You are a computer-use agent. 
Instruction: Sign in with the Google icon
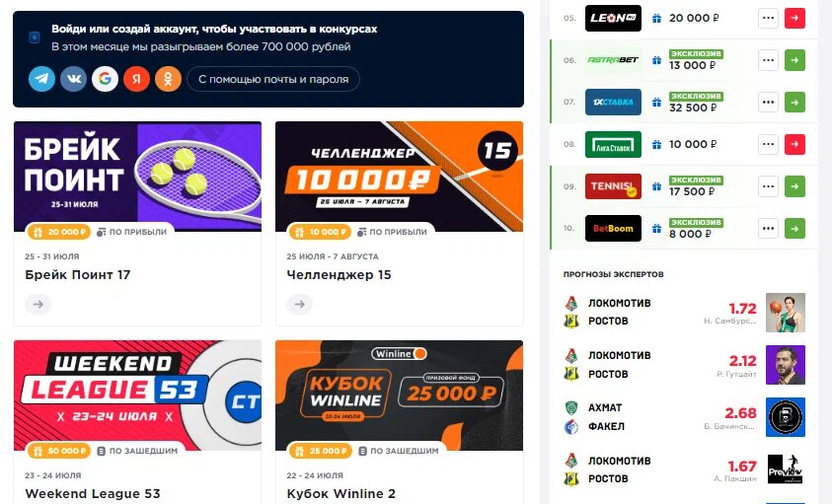pos(105,79)
